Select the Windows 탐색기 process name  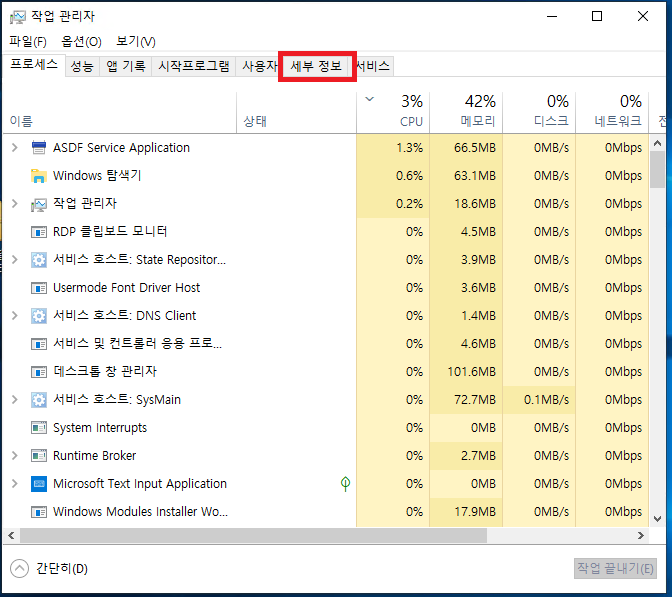click(97, 176)
